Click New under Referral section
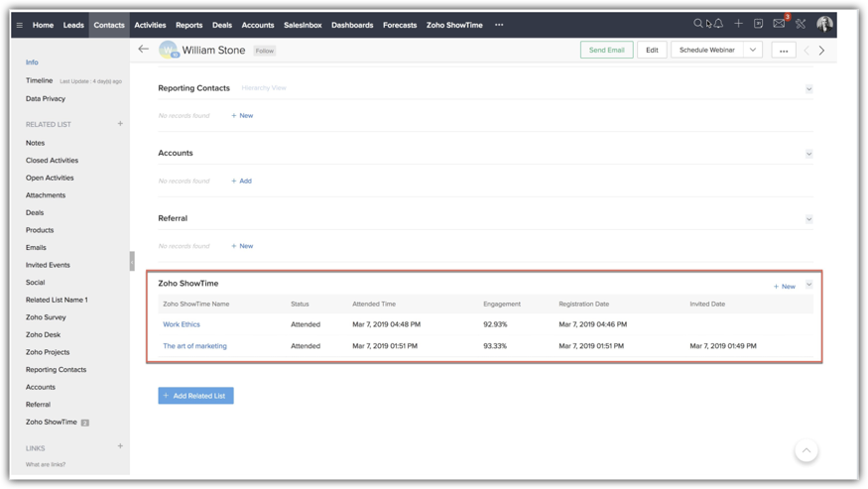This screenshot has width=868, height=489. pyautogui.click(x=242, y=246)
